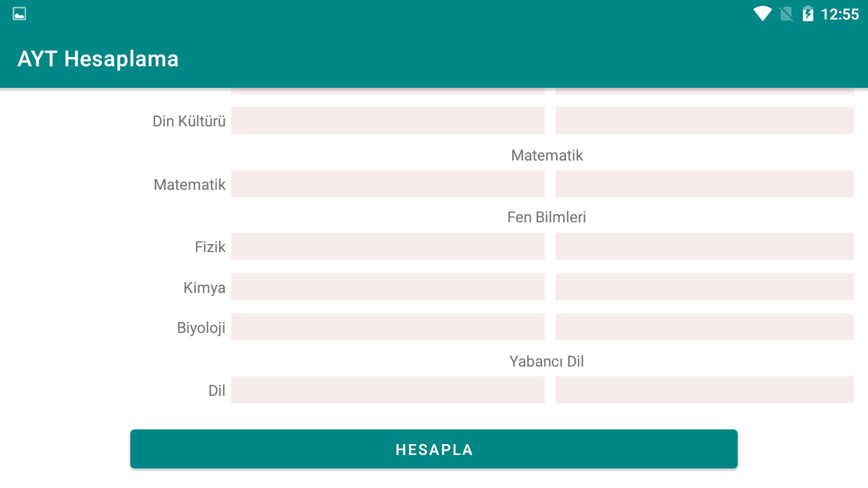Image resolution: width=868 pixels, height=488 pixels.
Task: Select the left Matematik row input field
Action: [388, 184]
